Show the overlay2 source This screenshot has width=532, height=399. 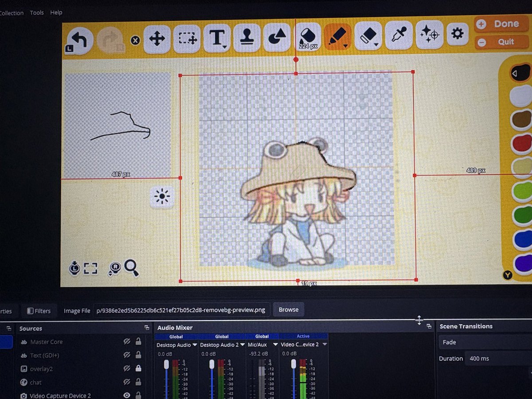(x=127, y=368)
